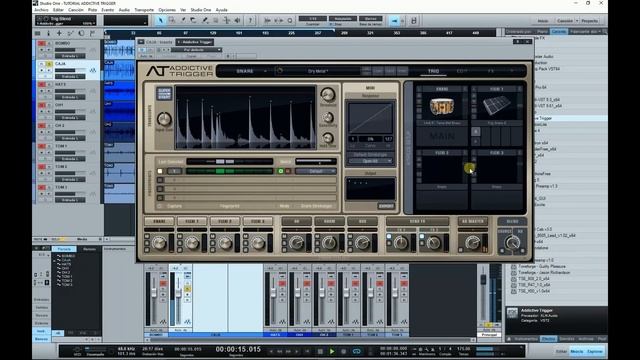Click the MIDI response curve display

click(370, 118)
